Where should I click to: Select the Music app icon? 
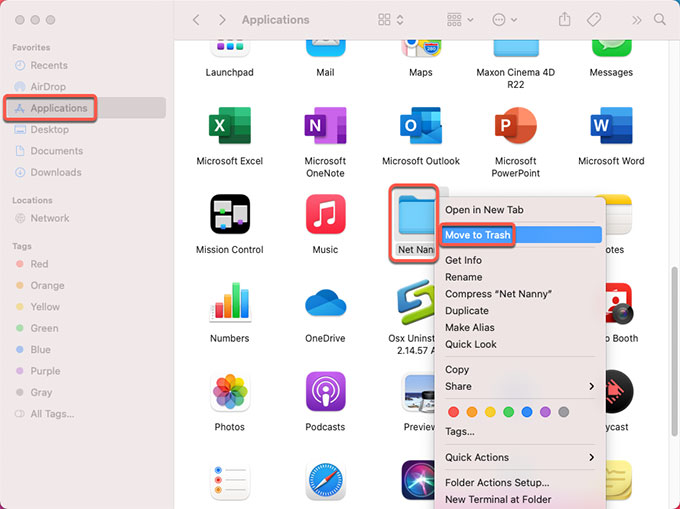[x=325, y=216]
